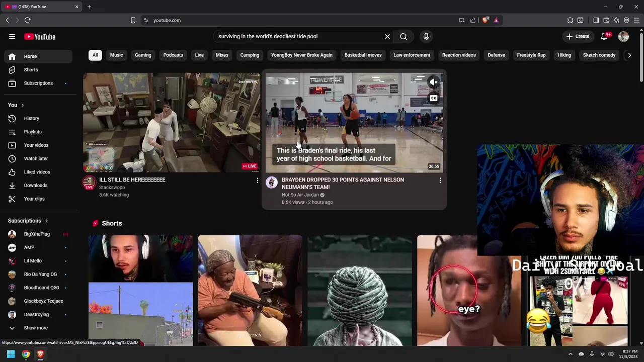Open browser extensions puzzle icon

pos(570,20)
